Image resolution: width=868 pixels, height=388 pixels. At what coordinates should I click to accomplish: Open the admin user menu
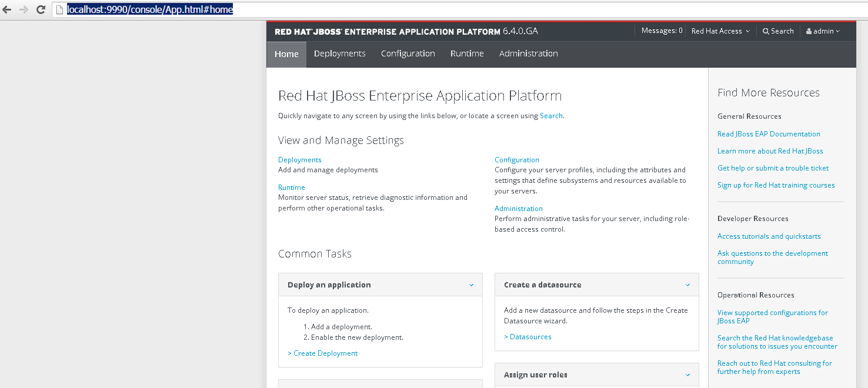pos(823,31)
